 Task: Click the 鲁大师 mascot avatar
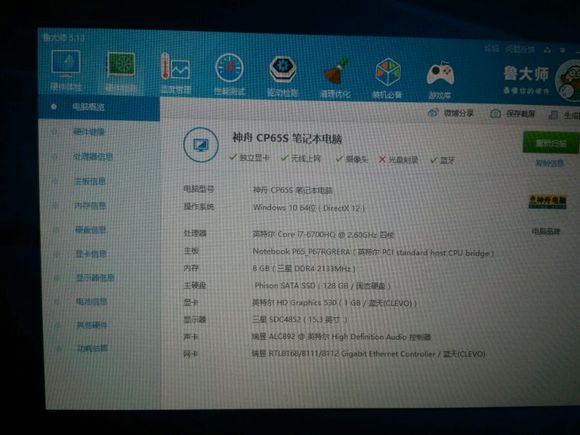click(x=568, y=81)
